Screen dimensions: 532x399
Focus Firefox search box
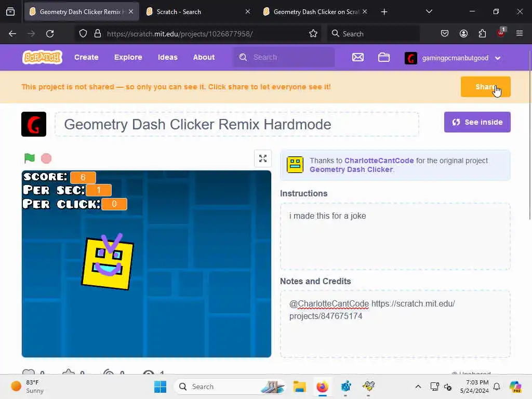[373, 34]
